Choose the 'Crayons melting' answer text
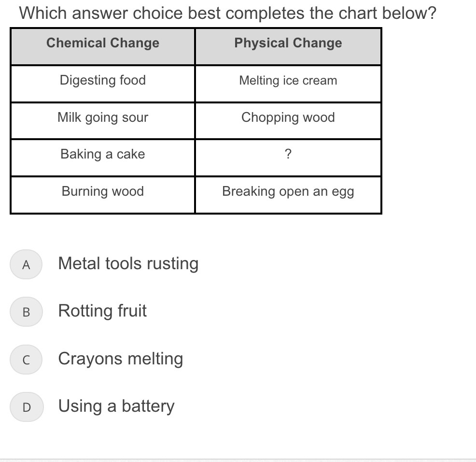The image size is (476, 462). (x=121, y=359)
